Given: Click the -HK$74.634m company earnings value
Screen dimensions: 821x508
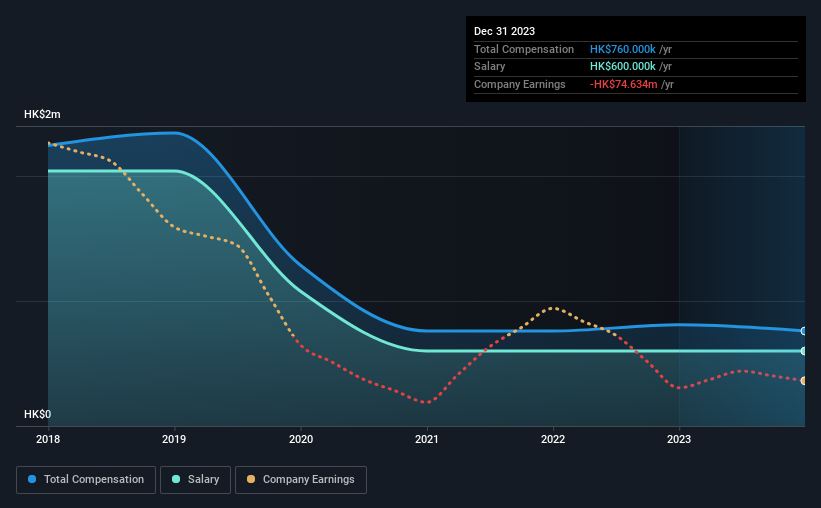Looking at the screenshot, I should 623,84.
